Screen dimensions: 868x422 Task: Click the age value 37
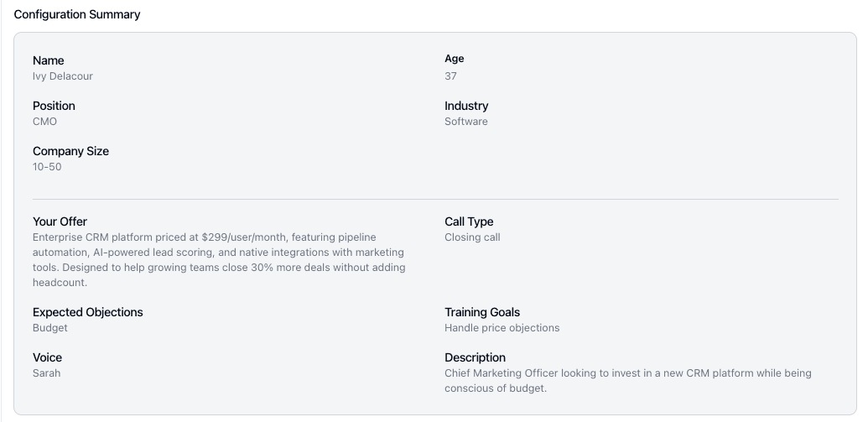450,76
